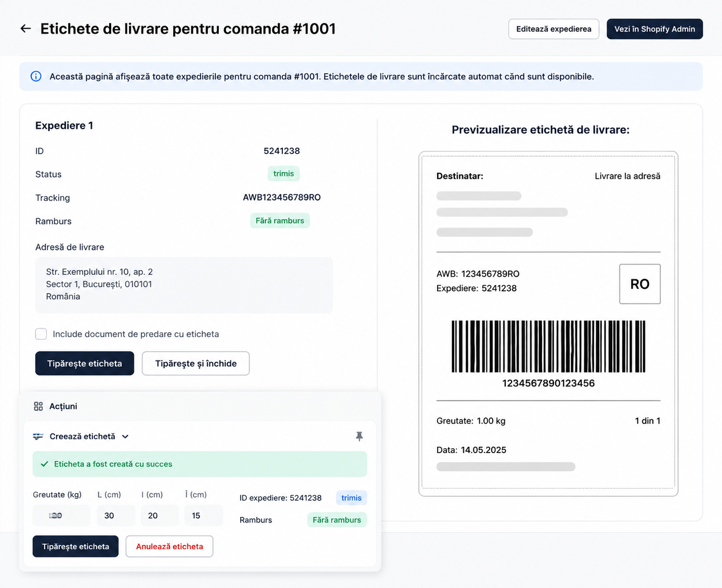Click Vezi în Shopify Admin button
722x588 pixels.
(x=654, y=29)
